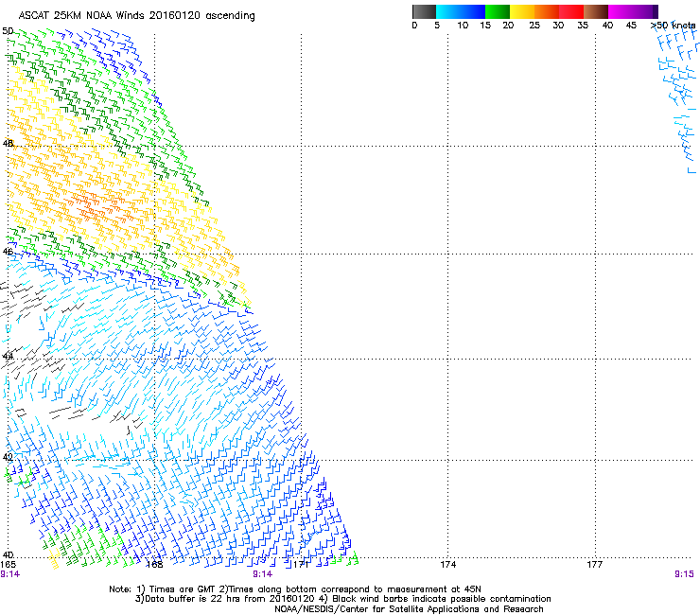
Task: Click the longitude label '174'
Action: (x=448, y=565)
